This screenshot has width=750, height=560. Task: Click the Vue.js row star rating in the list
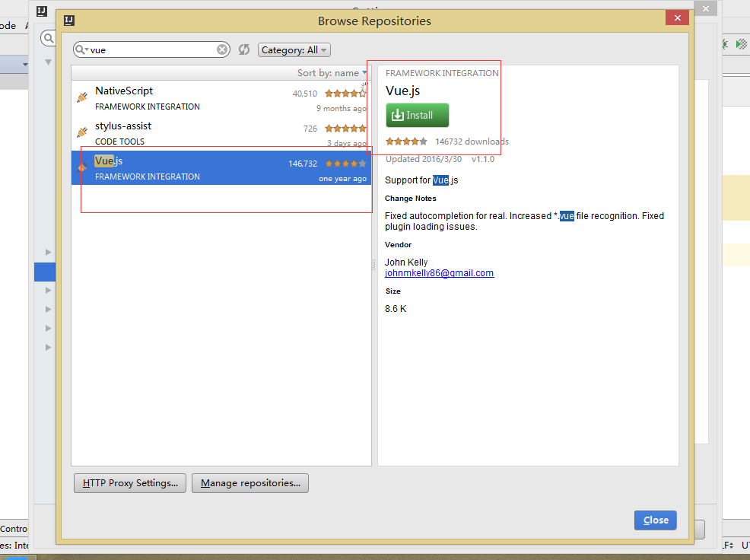tap(345, 164)
